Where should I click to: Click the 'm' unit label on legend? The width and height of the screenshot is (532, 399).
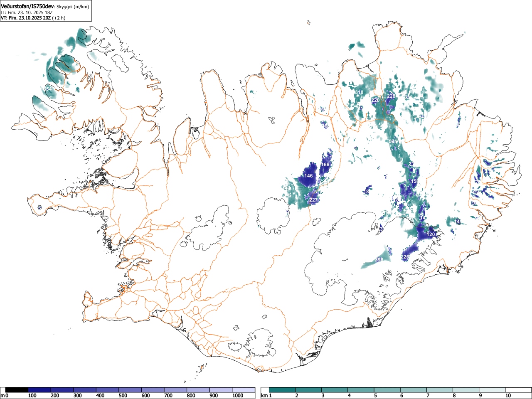[2, 396]
